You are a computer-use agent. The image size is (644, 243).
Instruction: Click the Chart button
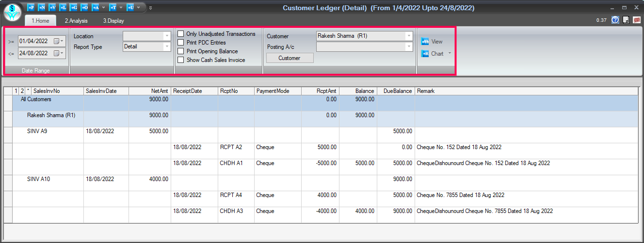point(433,54)
